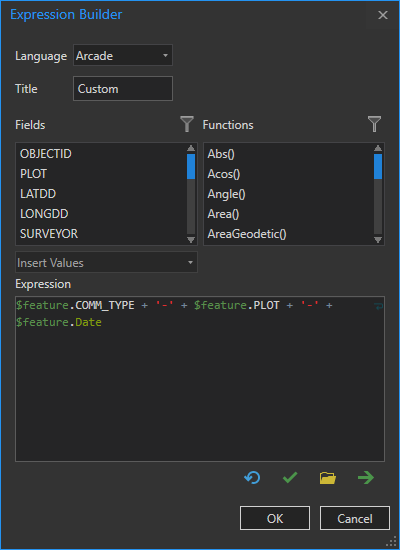Select the SURVEYOR field
400x550 pixels.
(49, 234)
